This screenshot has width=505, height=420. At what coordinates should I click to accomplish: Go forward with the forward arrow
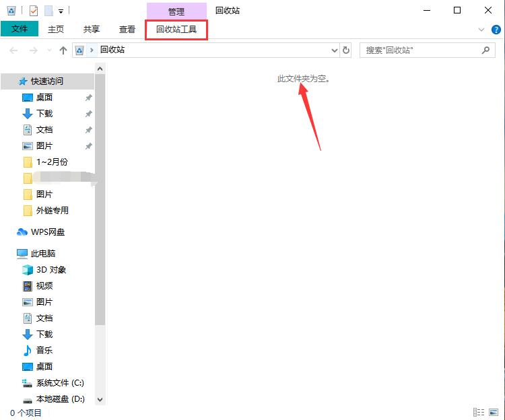click(x=34, y=50)
